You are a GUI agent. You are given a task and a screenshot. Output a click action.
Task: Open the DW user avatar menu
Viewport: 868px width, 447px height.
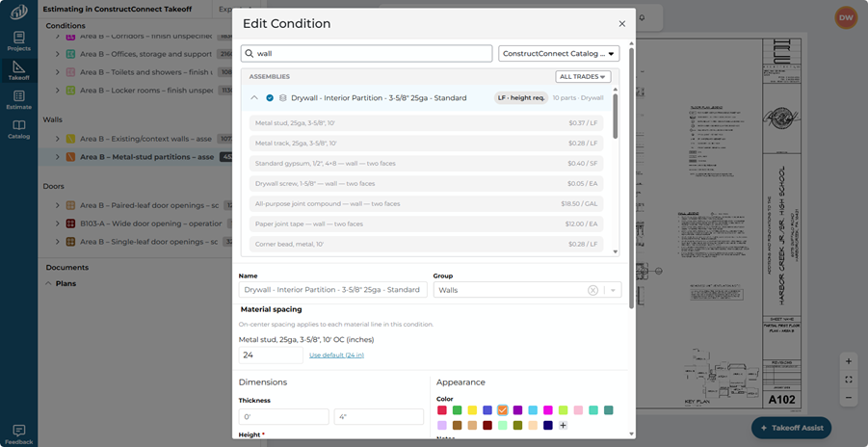point(846,17)
